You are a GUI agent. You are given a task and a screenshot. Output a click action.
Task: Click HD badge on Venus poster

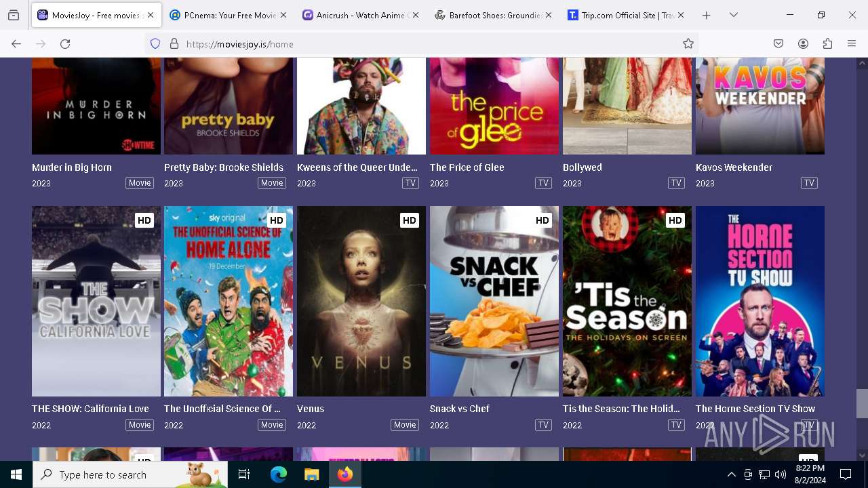pos(410,220)
